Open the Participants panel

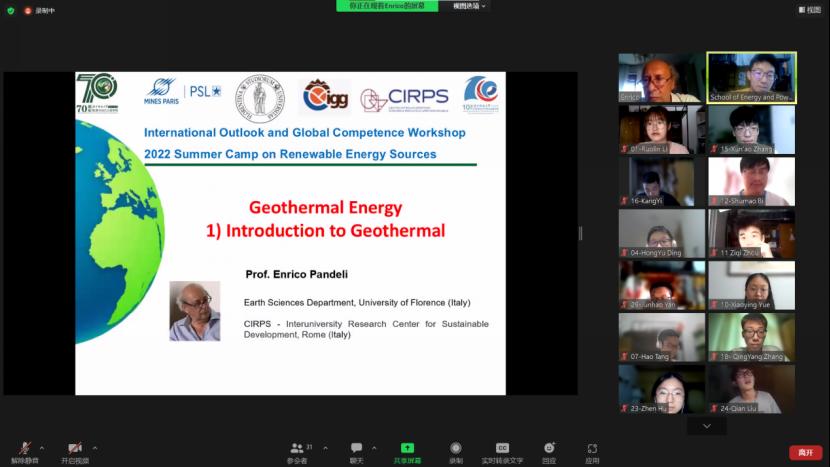(x=297, y=449)
